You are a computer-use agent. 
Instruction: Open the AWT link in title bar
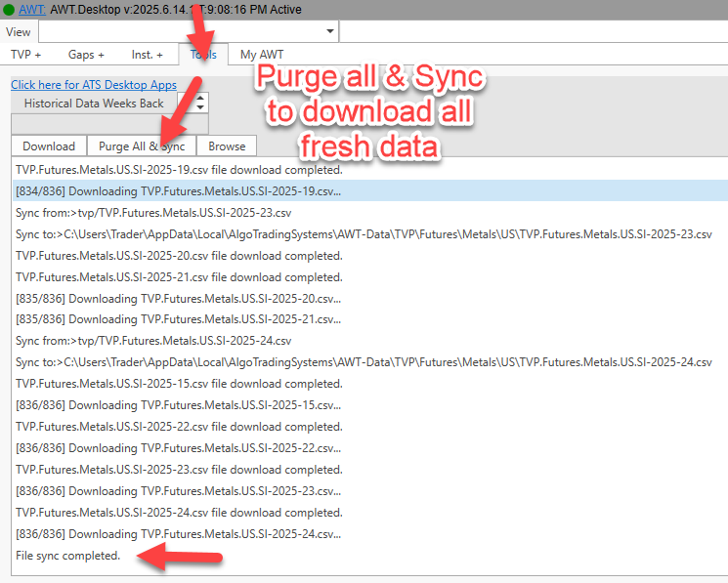tap(32, 9)
